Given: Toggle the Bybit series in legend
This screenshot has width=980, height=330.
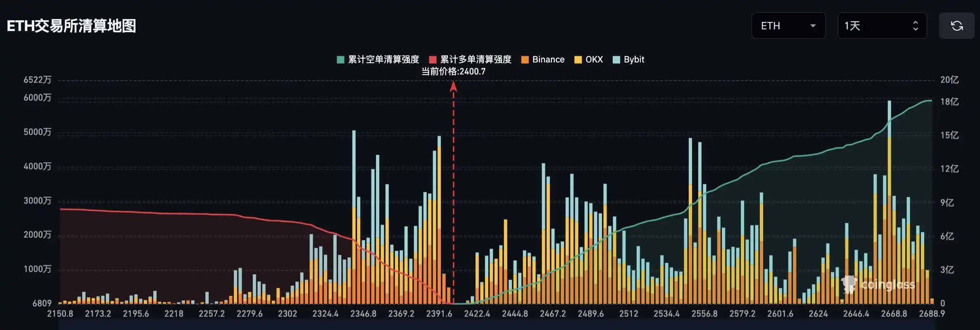Looking at the screenshot, I should click(x=633, y=60).
